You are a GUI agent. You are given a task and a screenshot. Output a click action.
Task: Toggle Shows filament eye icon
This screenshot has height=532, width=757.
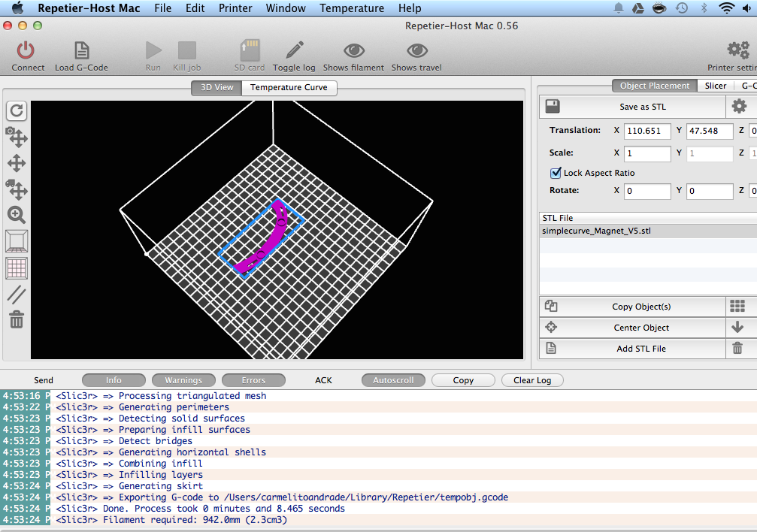pyautogui.click(x=354, y=50)
